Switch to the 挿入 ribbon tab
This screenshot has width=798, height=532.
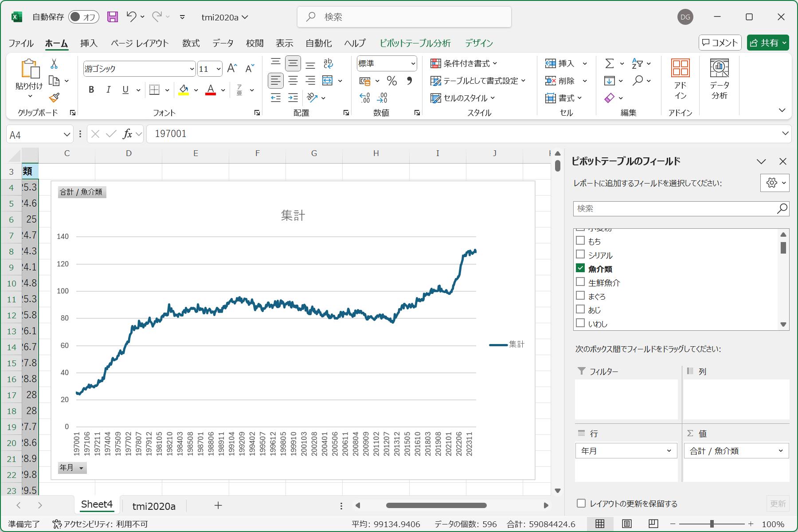tap(89, 43)
